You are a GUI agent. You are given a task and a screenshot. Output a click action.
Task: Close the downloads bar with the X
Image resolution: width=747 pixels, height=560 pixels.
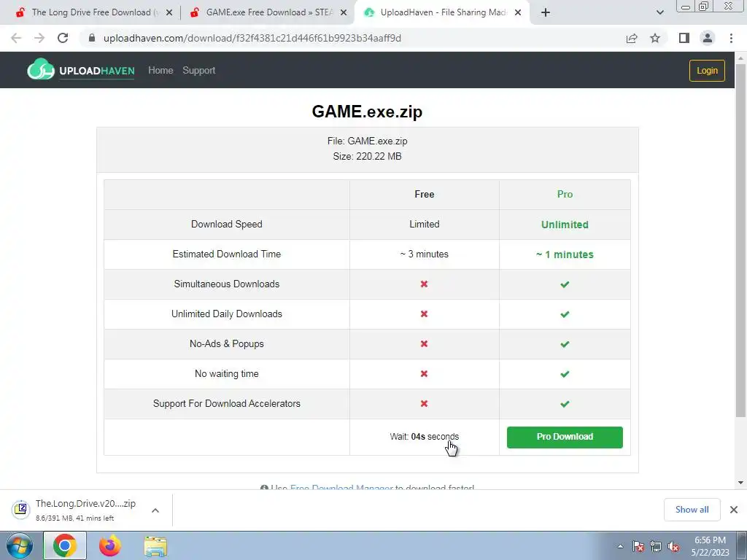point(734,510)
